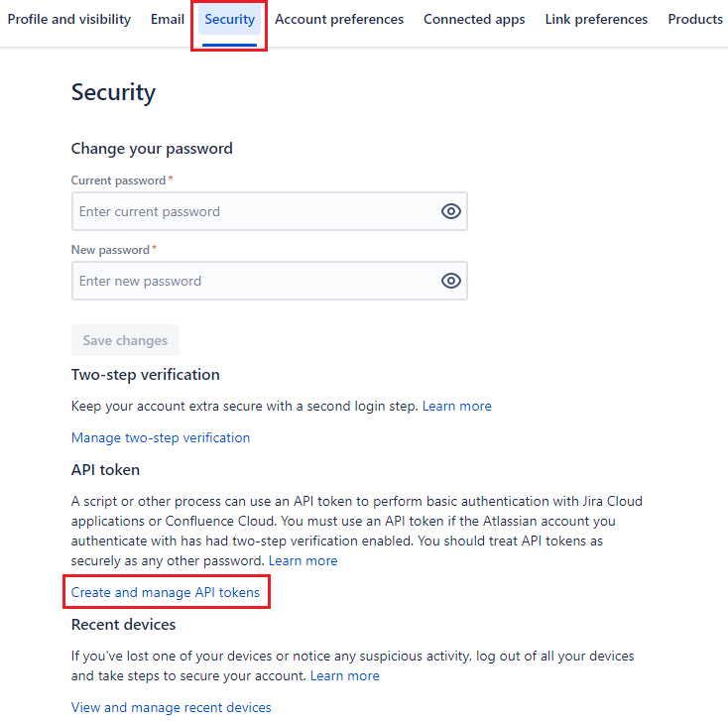
Task: Toggle visibility of the new password field
Action: coord(451,281)
